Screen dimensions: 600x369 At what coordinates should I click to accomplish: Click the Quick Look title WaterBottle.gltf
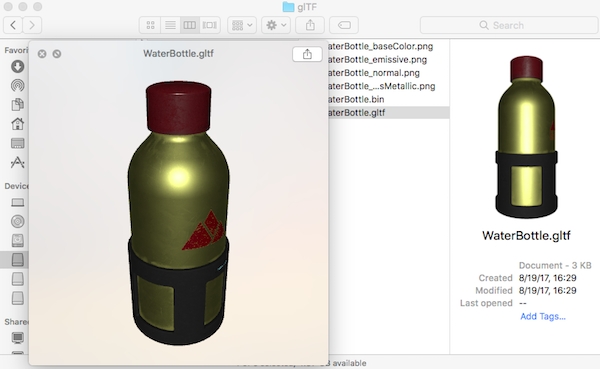[x=178, y=54]
